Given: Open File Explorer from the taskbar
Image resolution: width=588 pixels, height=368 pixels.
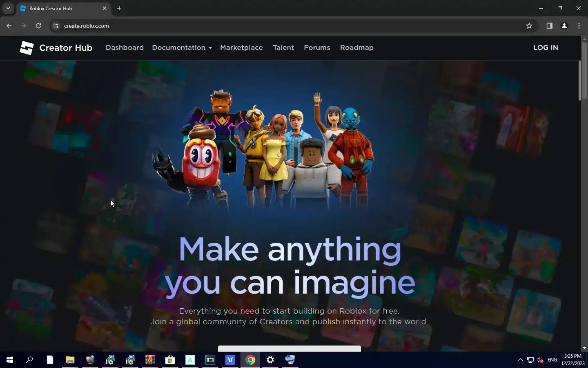Looking at the screenshot, I should [70, 360].
